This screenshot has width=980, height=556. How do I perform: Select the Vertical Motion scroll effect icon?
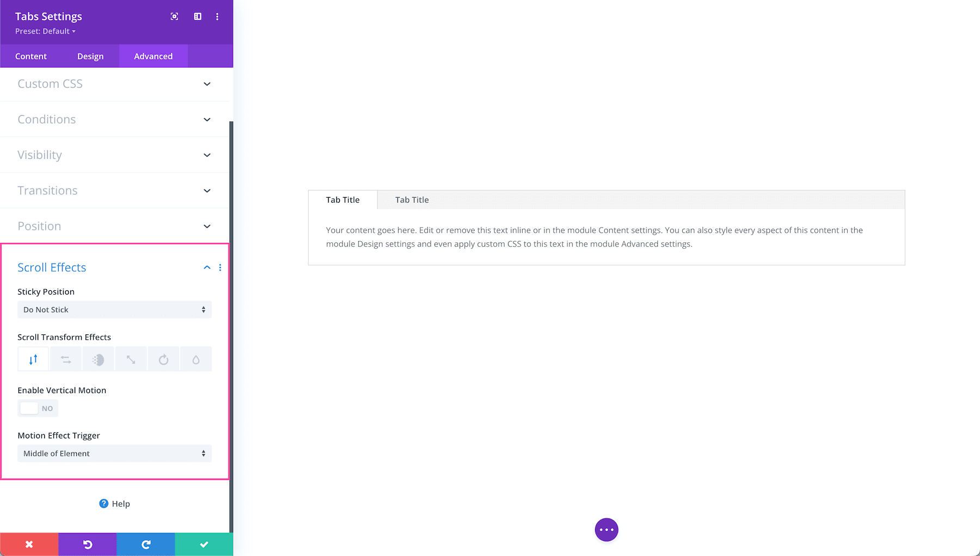tap(33, 359)
